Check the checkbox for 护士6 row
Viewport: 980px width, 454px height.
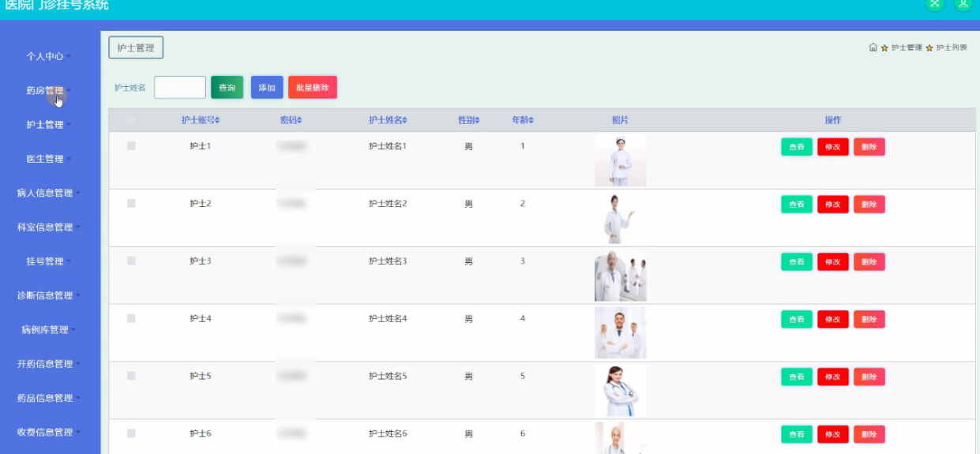coord(131,433)
